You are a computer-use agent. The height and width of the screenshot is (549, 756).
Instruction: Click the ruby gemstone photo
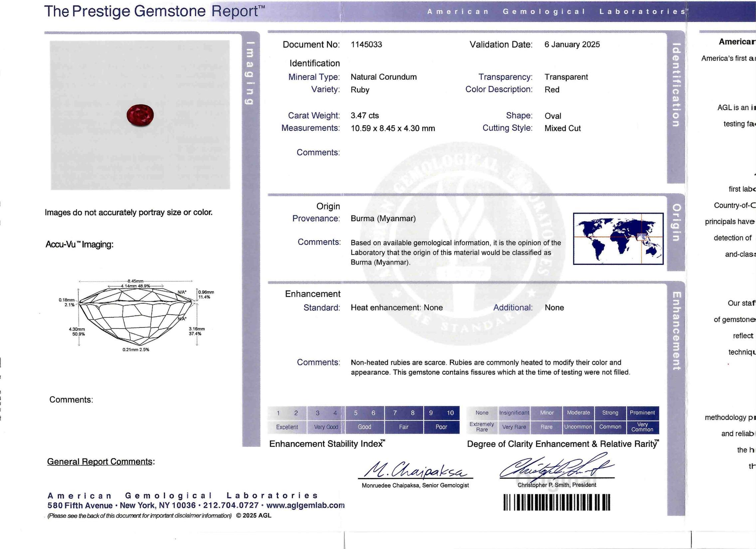coord(140,115)
